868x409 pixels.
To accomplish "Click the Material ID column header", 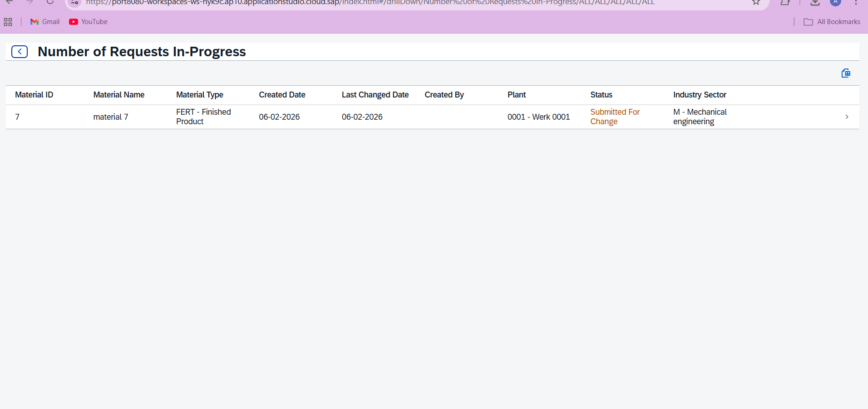I will [x=34, y=95].
